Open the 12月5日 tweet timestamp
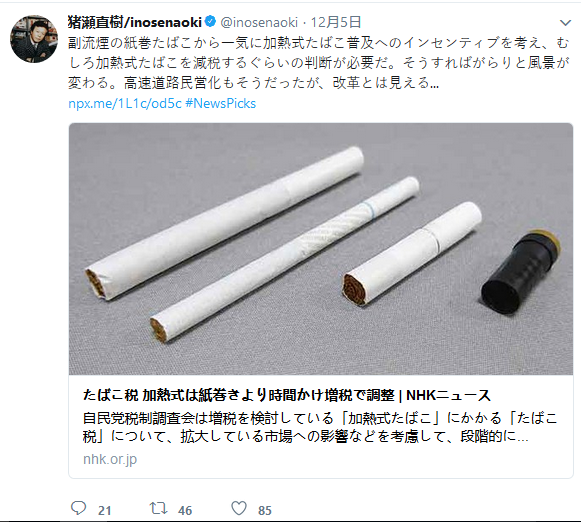The height and width of the screenshot is (522, 581). (x=336, y=22)
